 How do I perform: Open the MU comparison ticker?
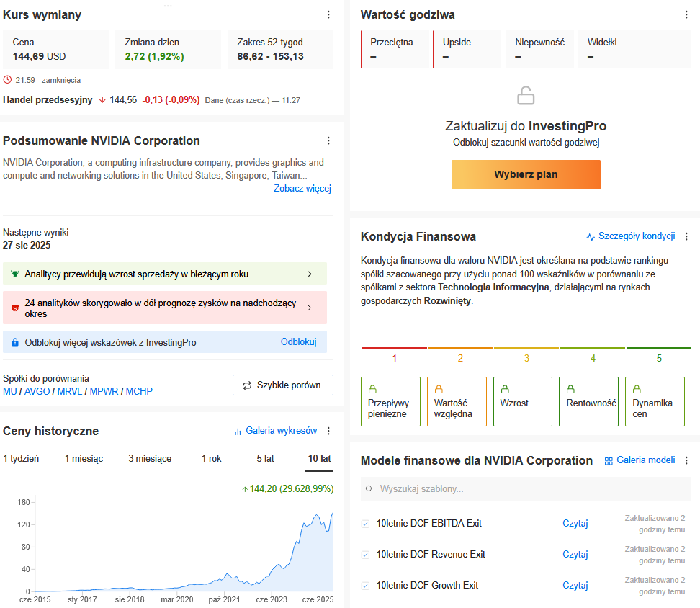pos(10,391)
